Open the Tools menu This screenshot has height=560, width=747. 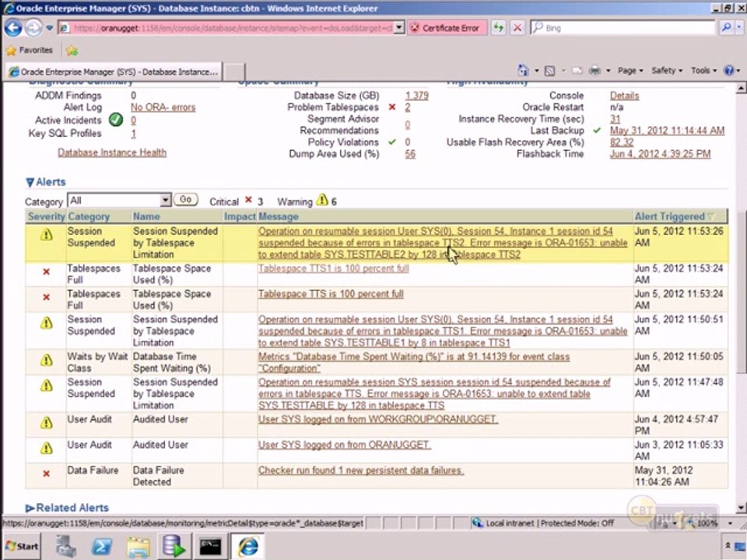click(x=703, y=71)
